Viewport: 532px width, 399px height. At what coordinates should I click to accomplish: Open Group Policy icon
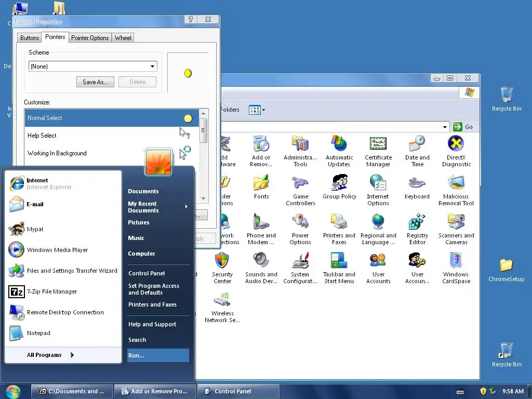[x=339, y=187]
